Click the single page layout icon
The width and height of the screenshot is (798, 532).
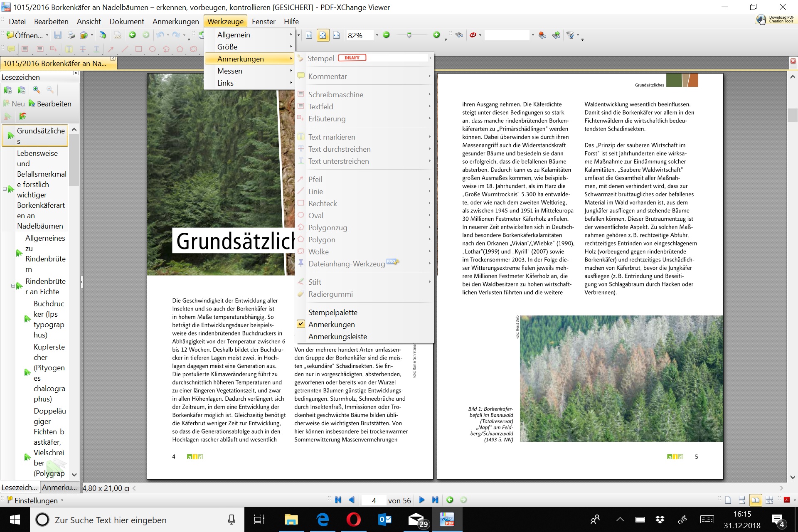[x=728, y=500]
